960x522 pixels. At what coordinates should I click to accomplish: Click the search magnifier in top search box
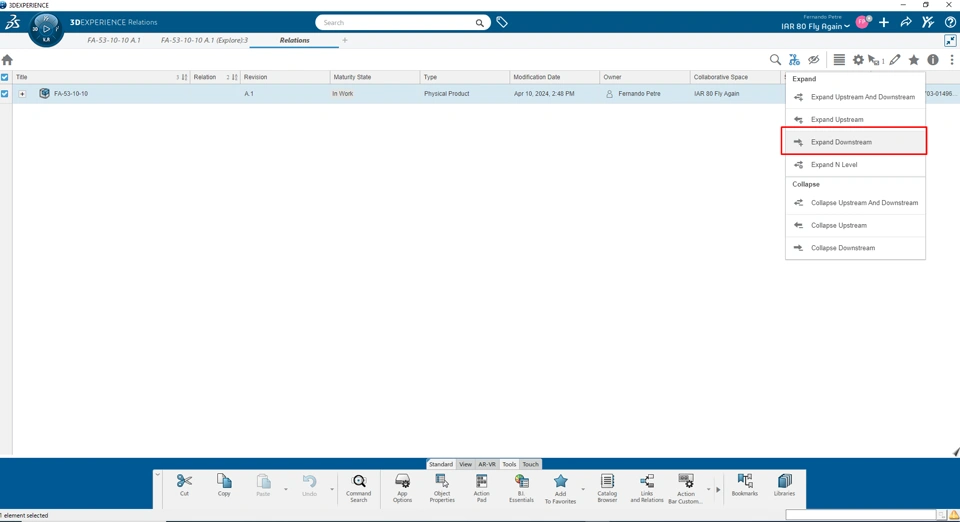click(479, 23)
